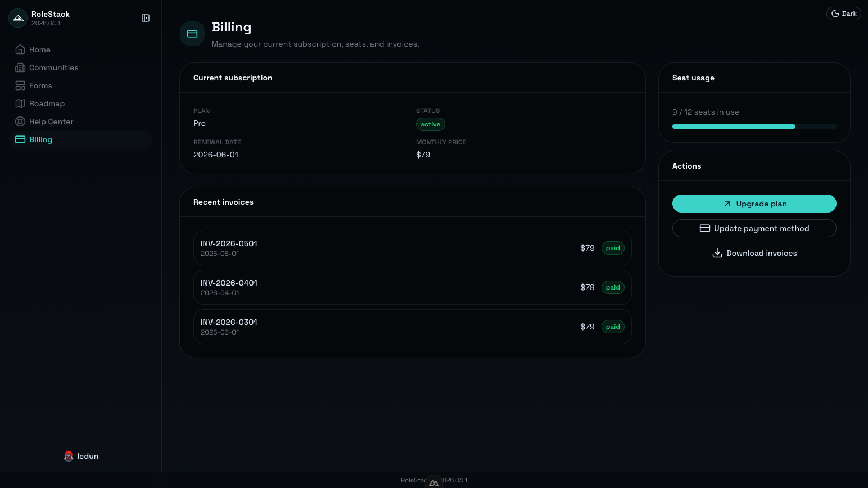Open invoice INV-2026-0501

click(413, 248)
